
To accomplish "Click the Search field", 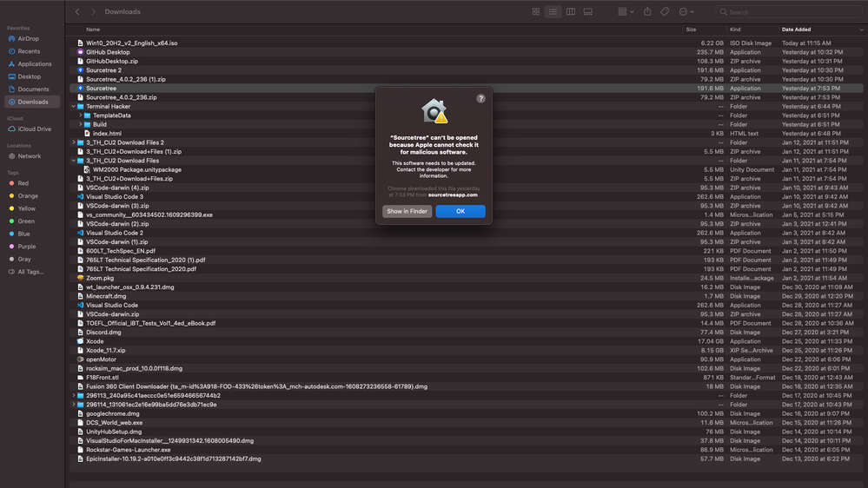I will [790, 11].
